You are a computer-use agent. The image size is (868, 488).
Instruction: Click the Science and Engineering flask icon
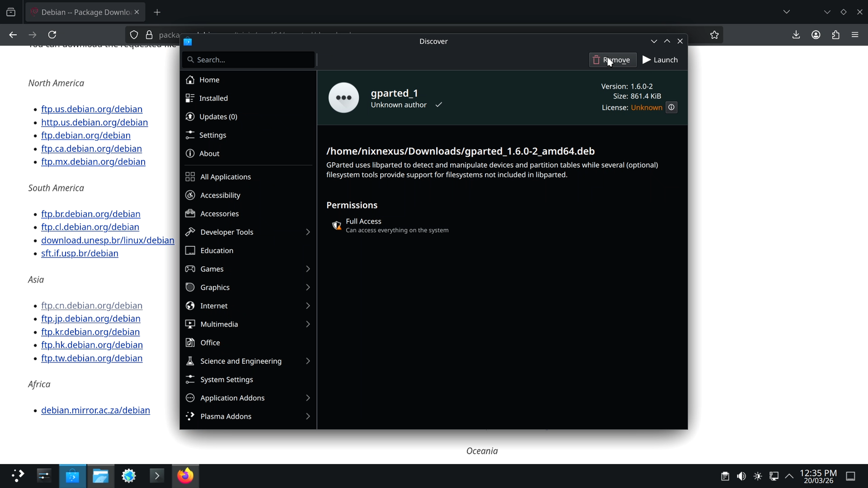(190, 361)
